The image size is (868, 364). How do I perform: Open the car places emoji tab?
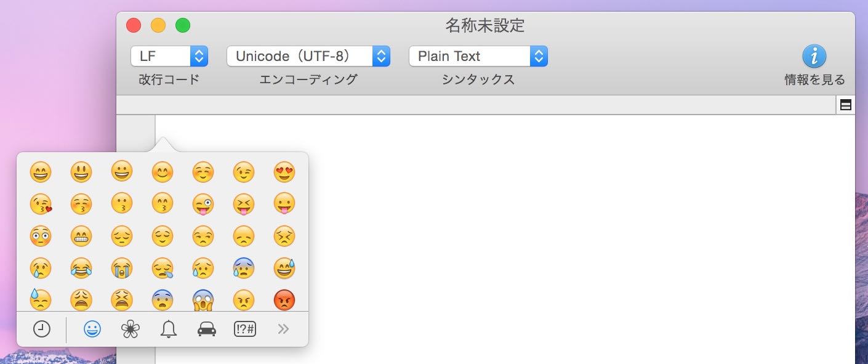tap(206, 330)
